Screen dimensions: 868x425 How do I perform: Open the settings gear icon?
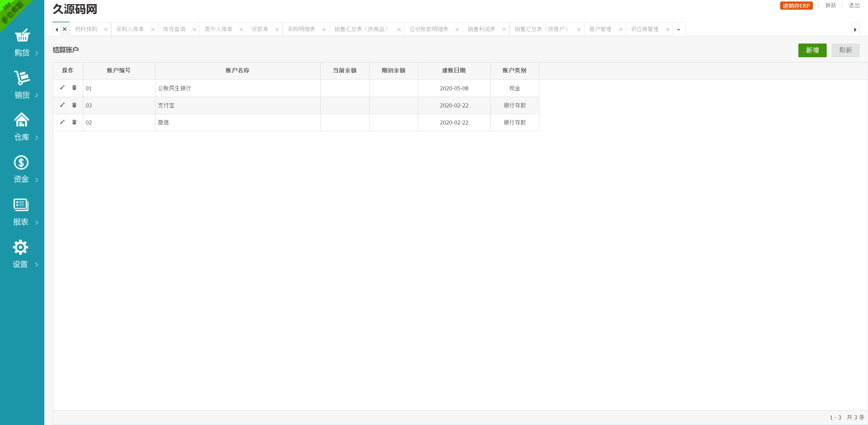click(x=20, y=247)
